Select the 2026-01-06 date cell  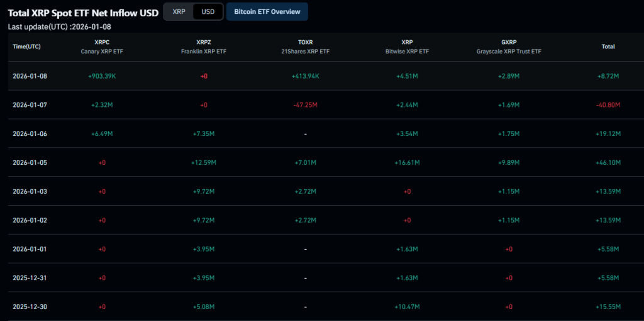30,133
